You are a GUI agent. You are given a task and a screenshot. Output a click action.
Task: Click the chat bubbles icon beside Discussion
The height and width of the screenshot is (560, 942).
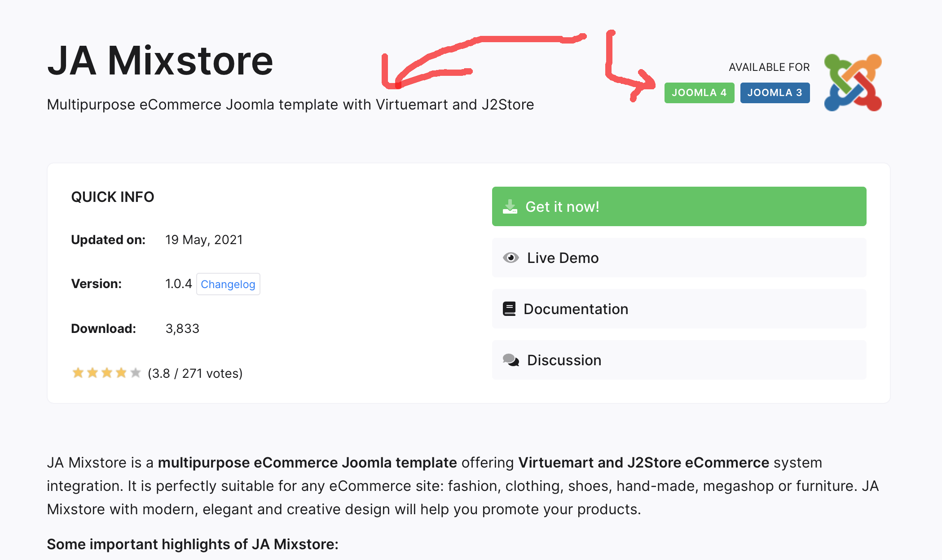511,360
